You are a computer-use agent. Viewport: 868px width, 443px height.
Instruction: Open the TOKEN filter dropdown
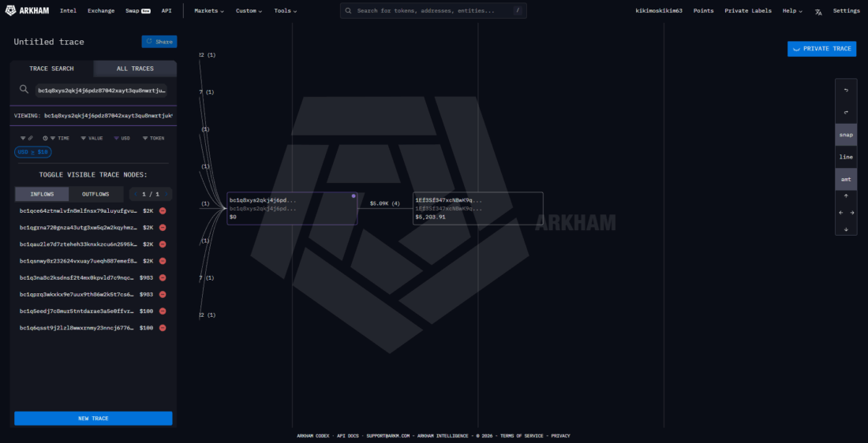153,138
